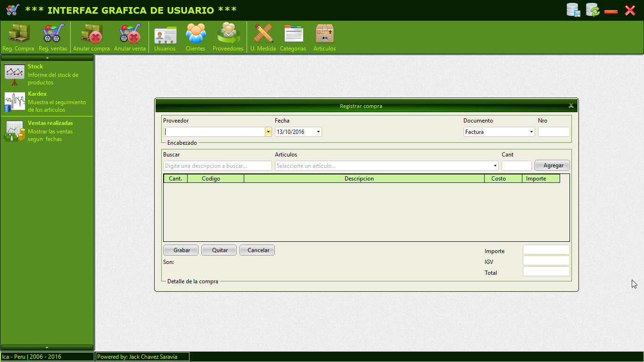644x362 pixels.
Task: Click the shopping cart app logo
Action: (x=13, y=10)
